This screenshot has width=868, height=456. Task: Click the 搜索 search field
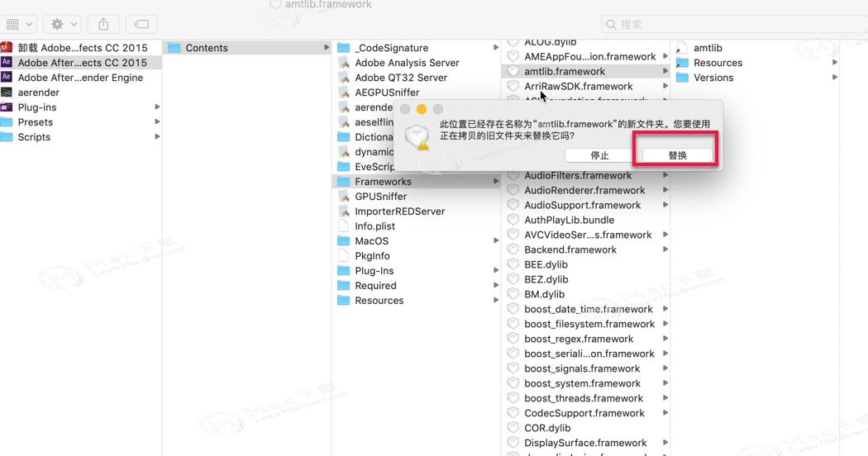pyautogui.click(x=735, y=24)
